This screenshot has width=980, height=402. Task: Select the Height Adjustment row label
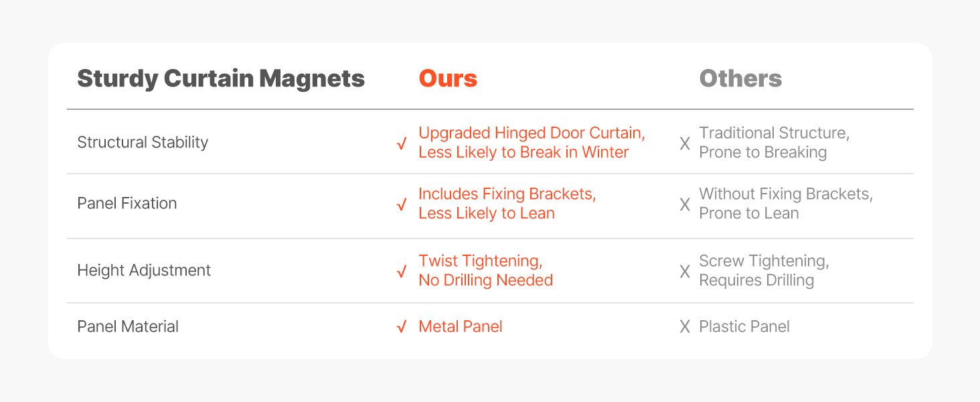pyautogui.click(x=144, y=270)
